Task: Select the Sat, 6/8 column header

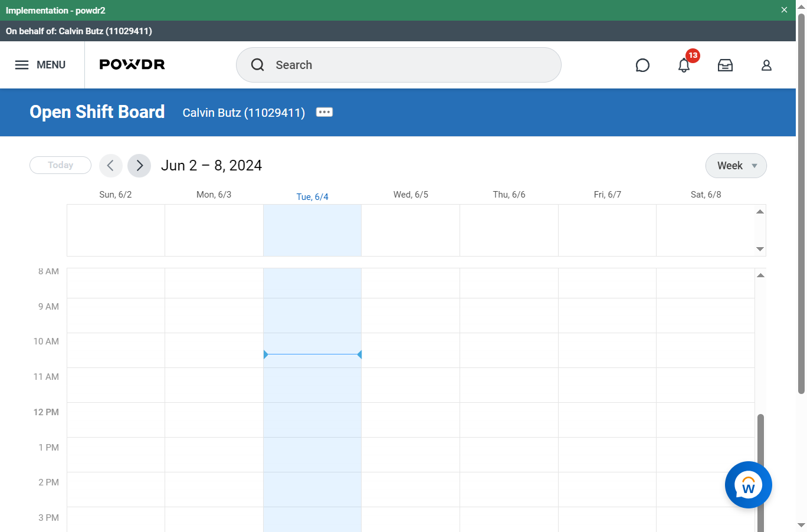Action: 706,195
